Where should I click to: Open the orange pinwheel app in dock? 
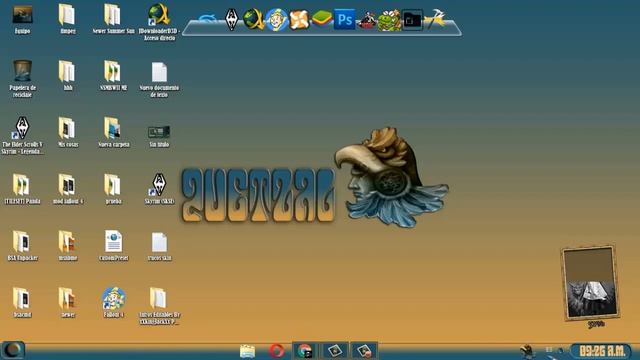click(299, 19)
